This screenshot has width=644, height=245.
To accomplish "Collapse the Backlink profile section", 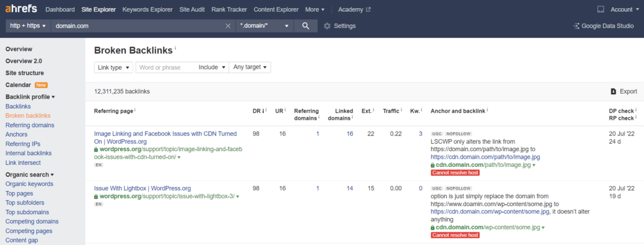I will point(30,97).
